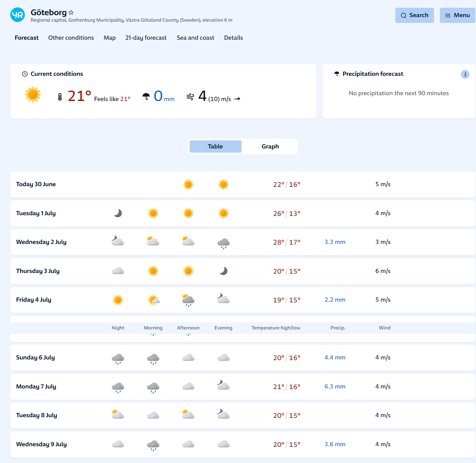This screenshot has height=463, width=476.
Task: Click 6 m/s wind on Thursday 3 July
Action: (x=383, y=271)
